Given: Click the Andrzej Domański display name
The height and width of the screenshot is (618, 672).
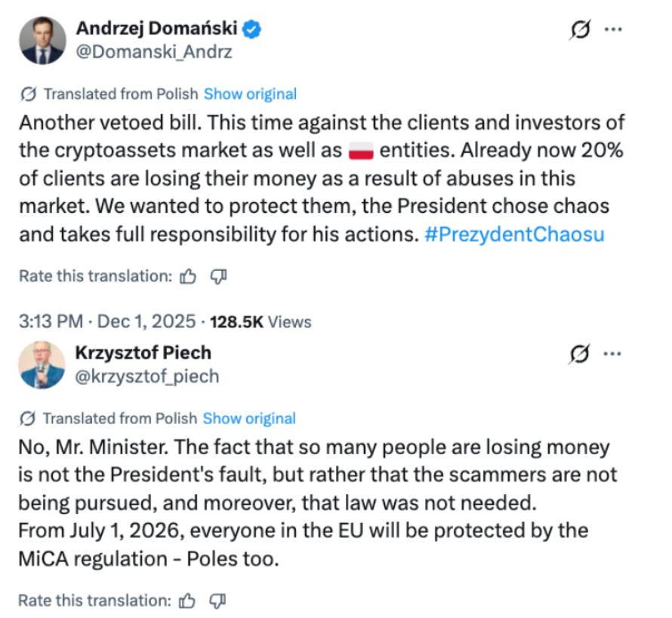Looking at the screenshot, I should 156,29.
